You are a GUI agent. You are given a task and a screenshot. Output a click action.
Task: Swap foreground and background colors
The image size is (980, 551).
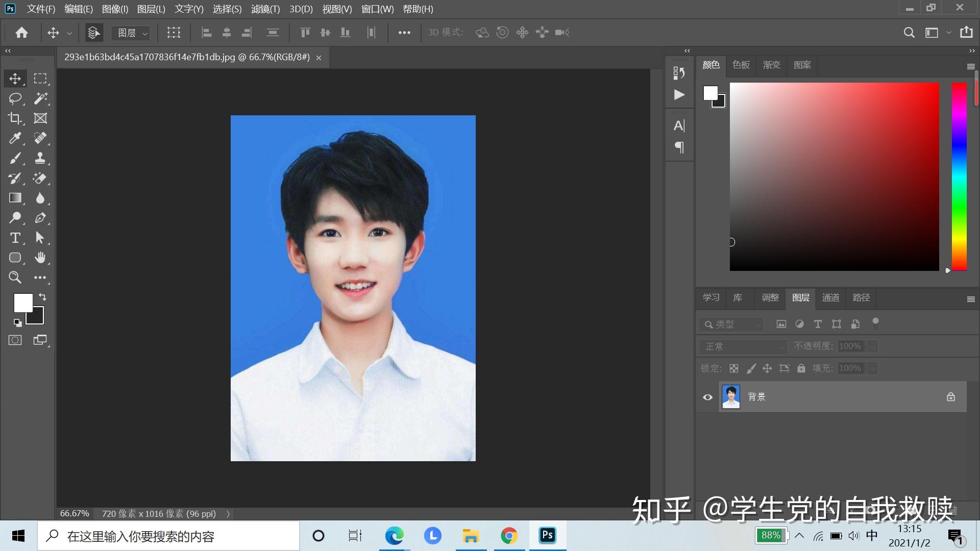(42, 296)
